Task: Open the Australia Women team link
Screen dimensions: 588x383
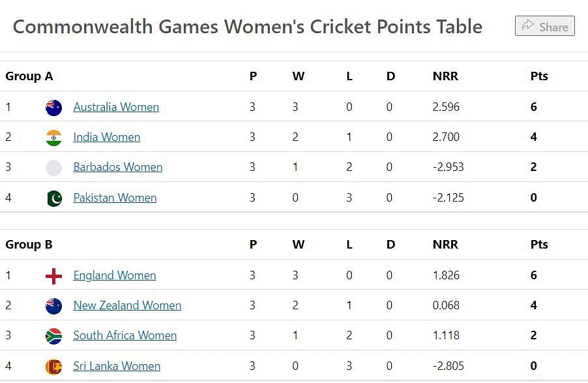Action: 116,107
